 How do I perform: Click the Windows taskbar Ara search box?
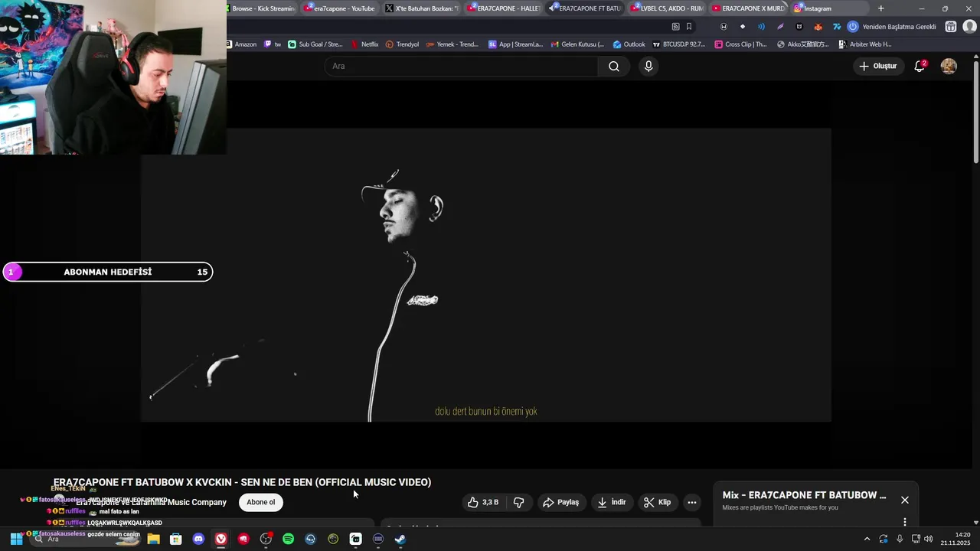click(86, 540)
